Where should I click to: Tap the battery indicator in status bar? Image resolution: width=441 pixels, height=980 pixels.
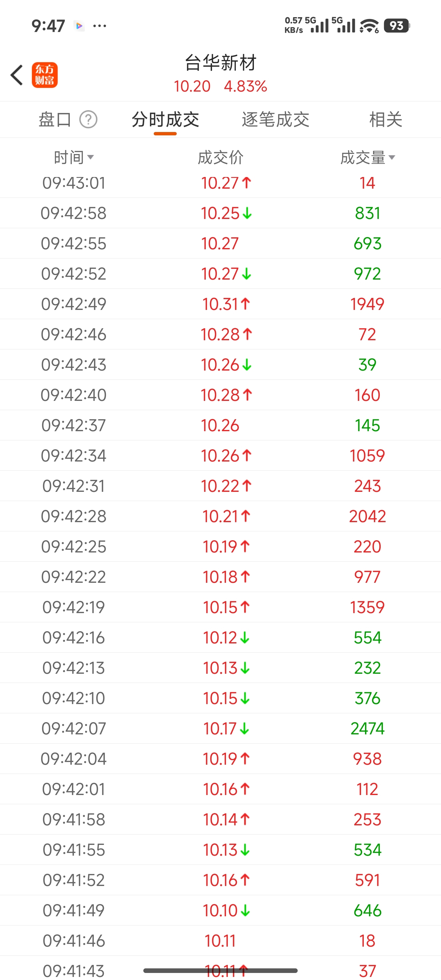[x=397, y=26]
